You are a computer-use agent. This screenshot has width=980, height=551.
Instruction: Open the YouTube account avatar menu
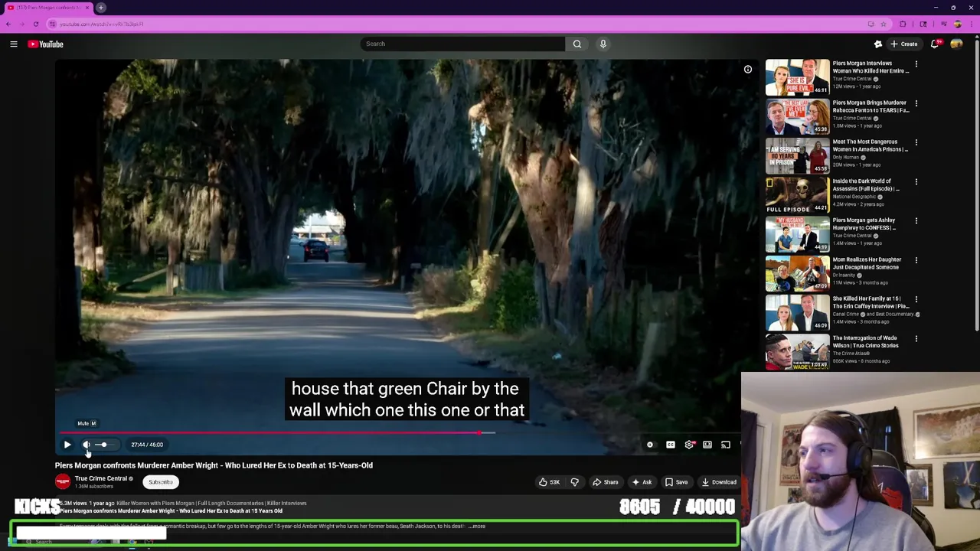coord(956,44)
